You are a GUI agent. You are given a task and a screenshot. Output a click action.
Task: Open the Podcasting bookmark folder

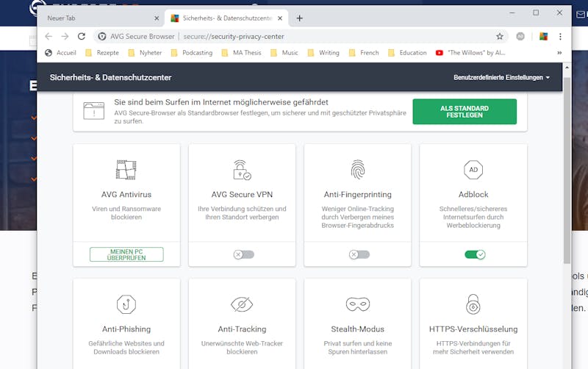[192, 53]
